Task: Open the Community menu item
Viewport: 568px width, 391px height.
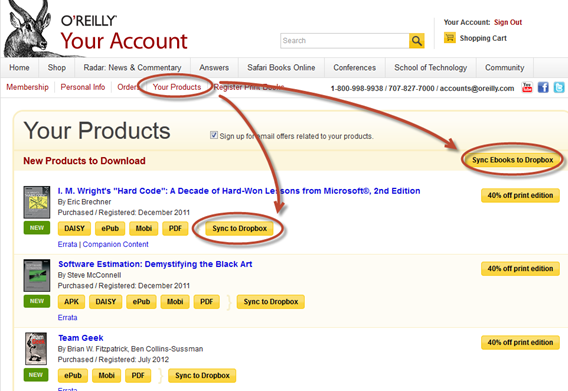Action: pyautogui.click(x=505, y=67)
